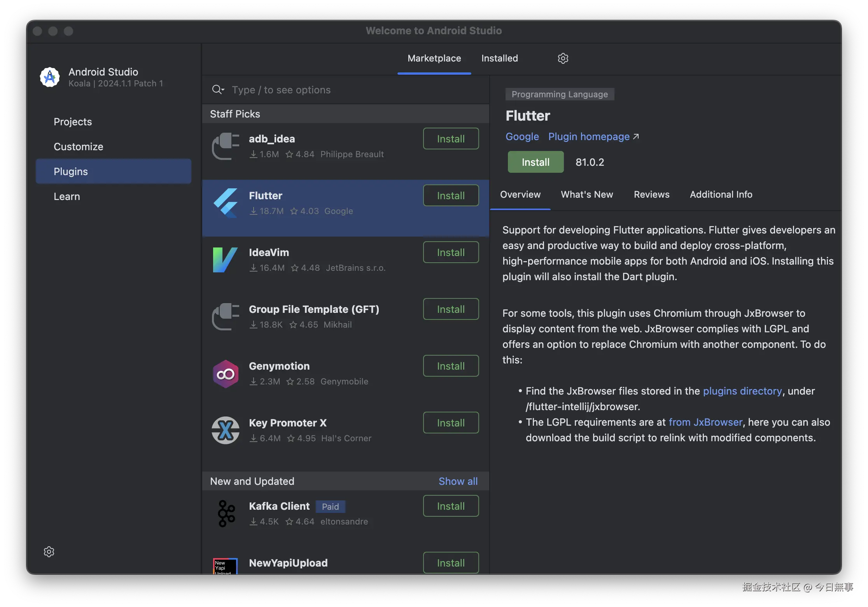Select Customize in the sidebar
Image resolution: width=868 pixels, height=607 pixels.
tap(78, 147)
